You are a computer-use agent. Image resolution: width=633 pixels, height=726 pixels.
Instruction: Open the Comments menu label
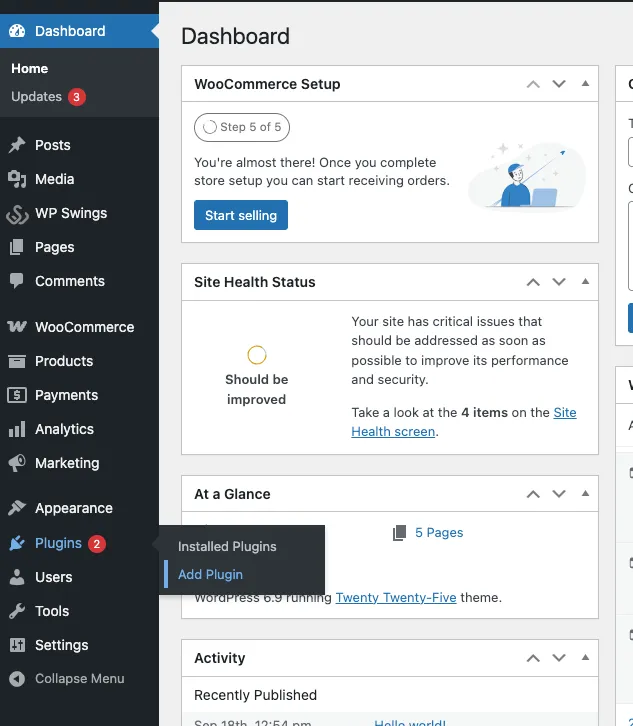[x=70, y=281]
